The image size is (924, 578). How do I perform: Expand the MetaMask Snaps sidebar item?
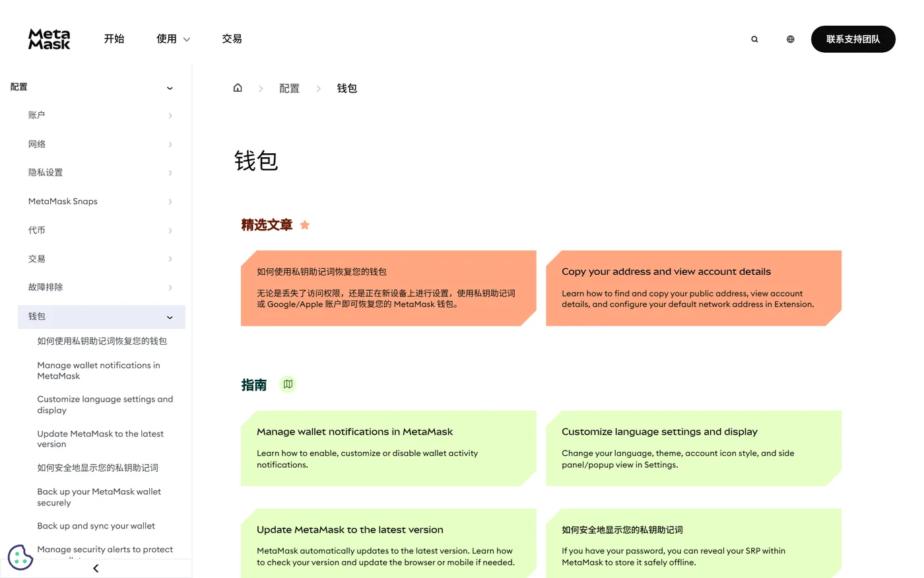[101, 201]
